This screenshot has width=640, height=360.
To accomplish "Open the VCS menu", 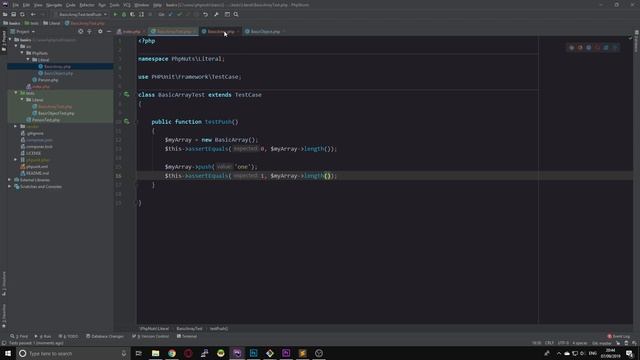I will (x=127, y=5).
